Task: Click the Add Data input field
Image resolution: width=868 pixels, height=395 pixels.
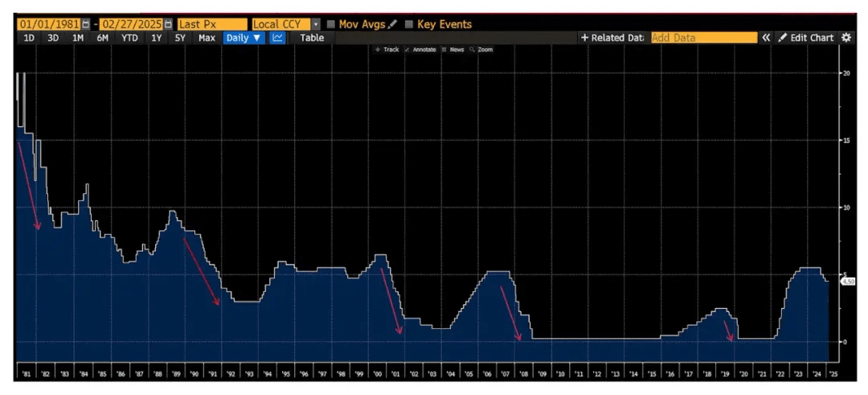Action: click(703, 38)
